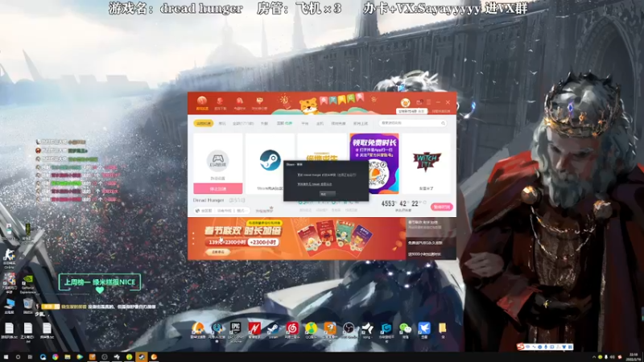
Task: Open the taskbar clock and date
Action: pyautogui.click(x=634, y=356)
